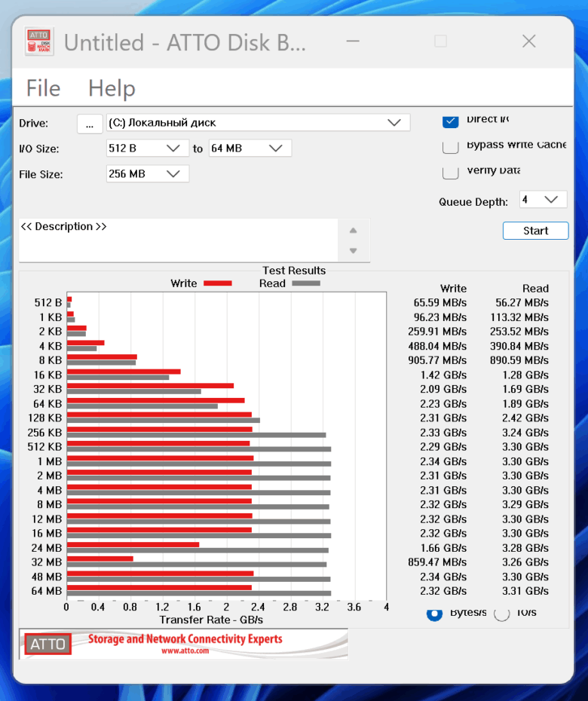
Task: Click the gray Read legend swatch
Action: pyautogui.click(x=306, y=283)
